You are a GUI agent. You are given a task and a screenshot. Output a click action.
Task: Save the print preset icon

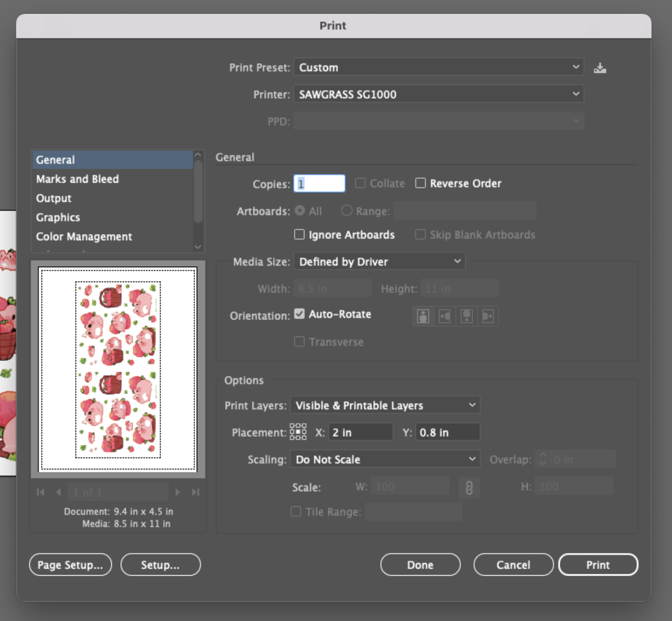pyautogui.click(x=600, y=68)
